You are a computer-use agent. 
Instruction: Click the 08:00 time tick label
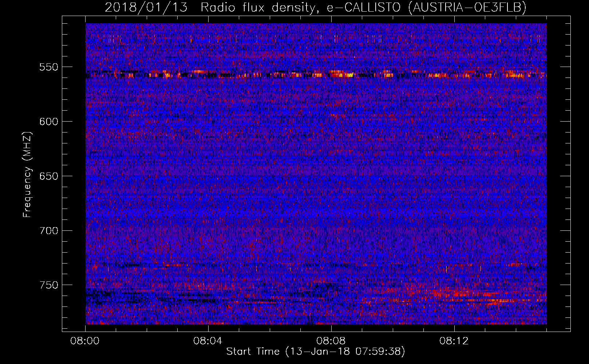(85, 341)
